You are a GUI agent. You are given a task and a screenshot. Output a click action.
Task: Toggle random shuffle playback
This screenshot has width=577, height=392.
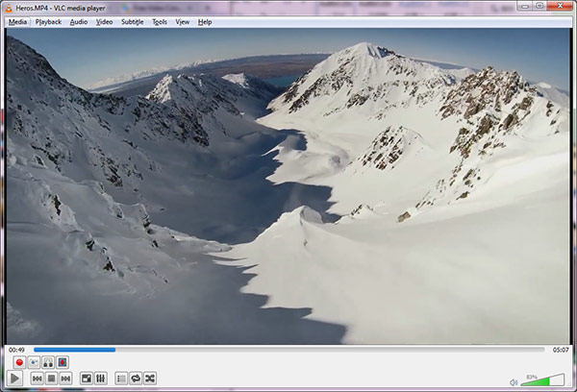click(150, 378)
